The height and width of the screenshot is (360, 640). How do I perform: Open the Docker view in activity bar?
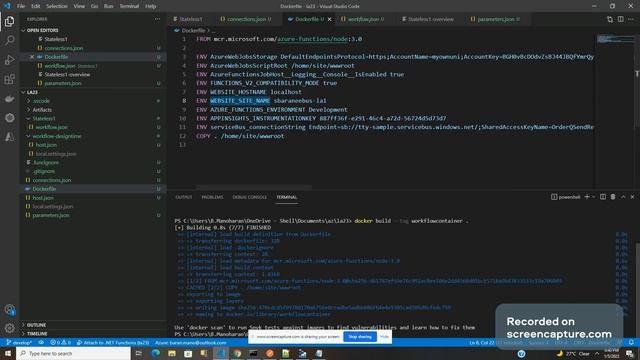click(9, 99)
